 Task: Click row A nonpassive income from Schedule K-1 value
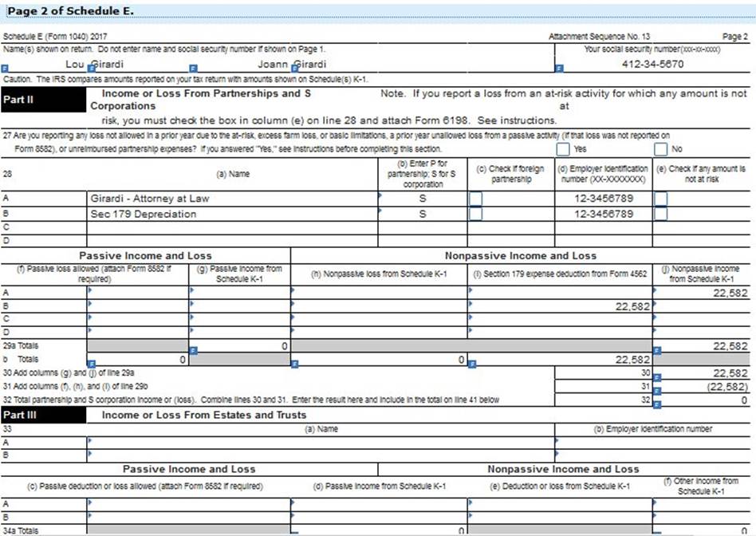[x=702, y=293]
